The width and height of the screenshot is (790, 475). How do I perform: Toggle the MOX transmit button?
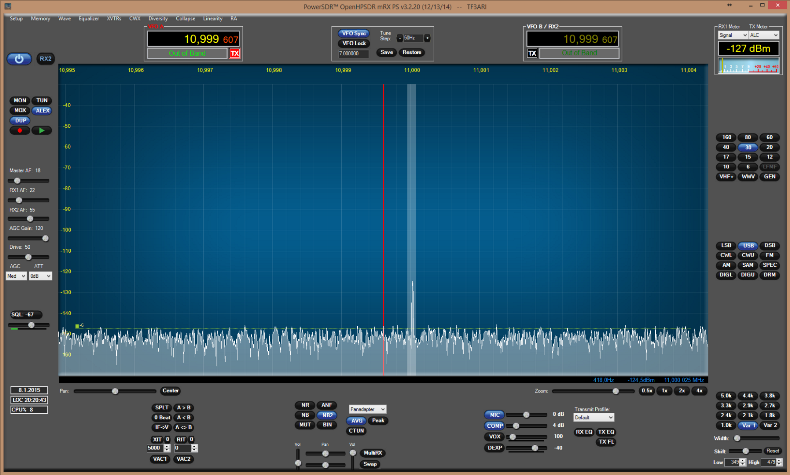click(x=20, y=110)
